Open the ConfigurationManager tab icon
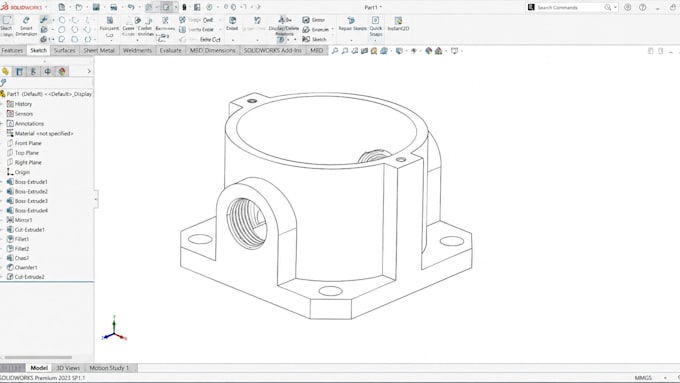The width and height of the screenshot is (680, 383). (x=33, y=71)
